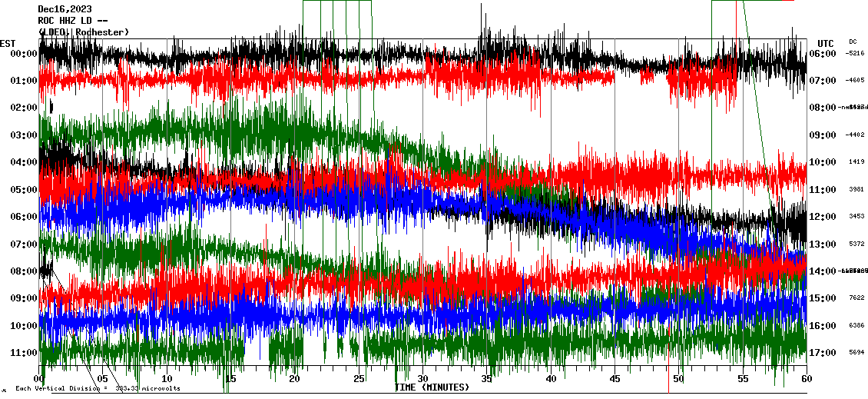Select the 06:00 UTC row label
This screenshot has height=399, width=868.
click(x=823, y=54)
